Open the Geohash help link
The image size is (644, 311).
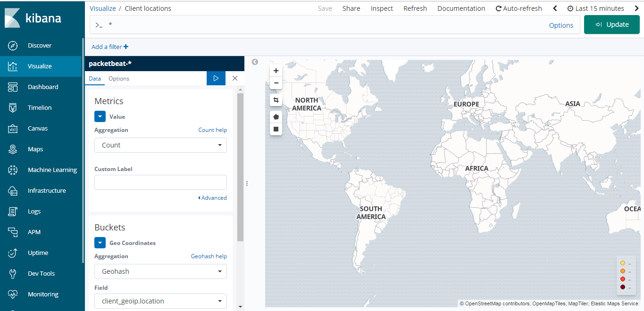tap(209, 256)
